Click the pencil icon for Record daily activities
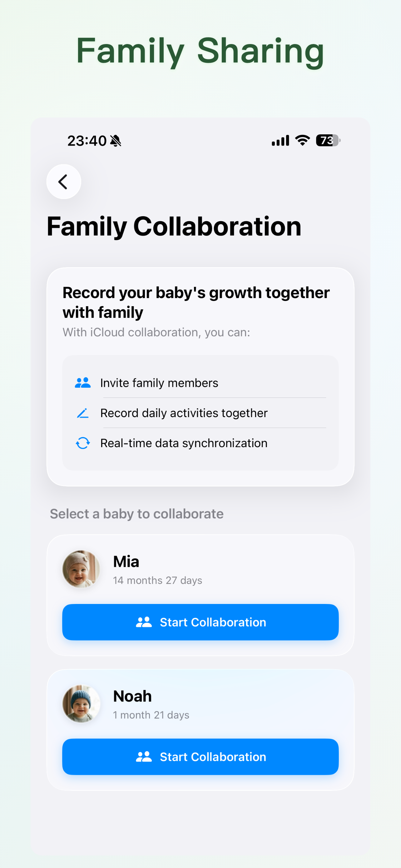This screenshot has height=868, width=401. click(82, 413)
